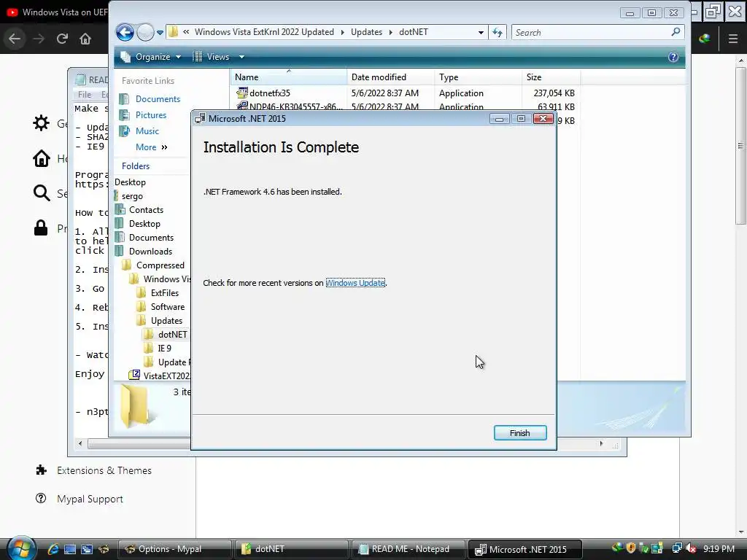Click the refresh icon beside the address bar
747x560 pixels.
coord(498,32)
